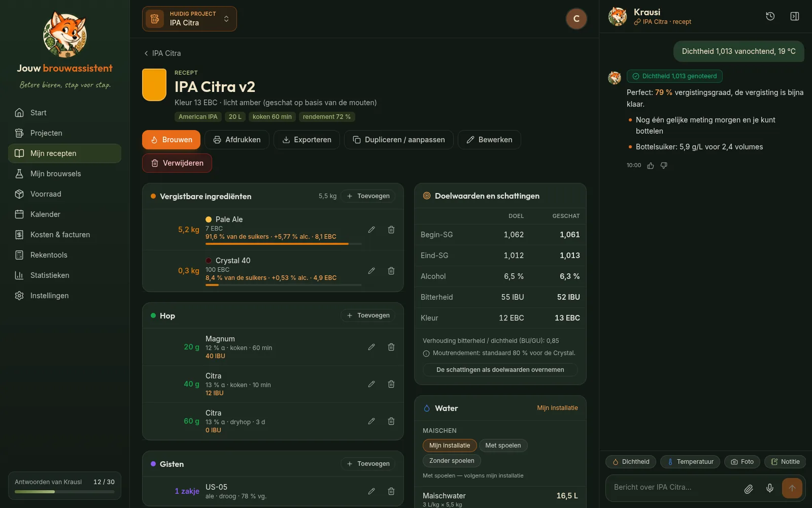
Task: Edit the Citra 10 min hop addition
Action: [x=371, y=384]
